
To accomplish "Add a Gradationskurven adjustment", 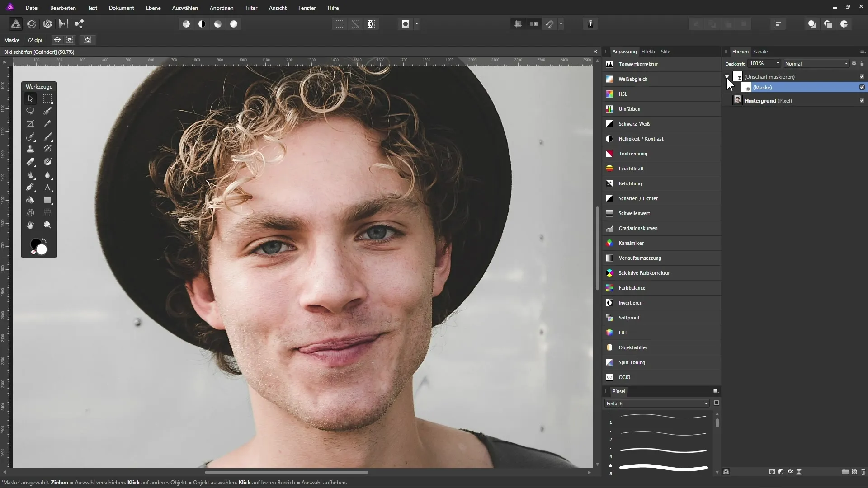I will click(x=638, y=228).
